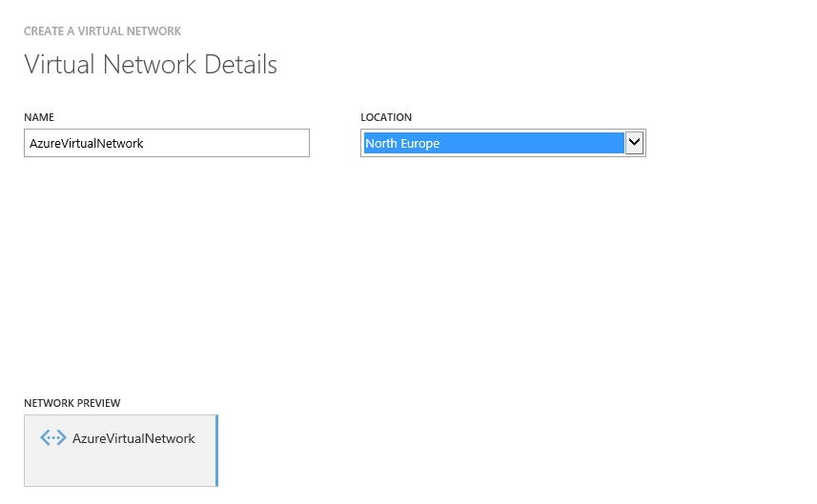Viewport: 817px width, 504px height.
Task: Click the word Europe in Location combo box
Action: click(420, 144)
